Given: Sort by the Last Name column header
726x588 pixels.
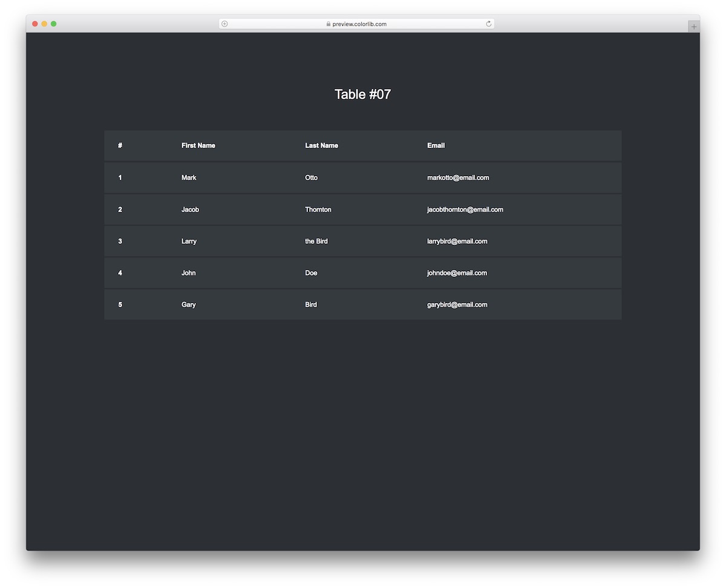Looking at the screenshot, I should (321, 145).
